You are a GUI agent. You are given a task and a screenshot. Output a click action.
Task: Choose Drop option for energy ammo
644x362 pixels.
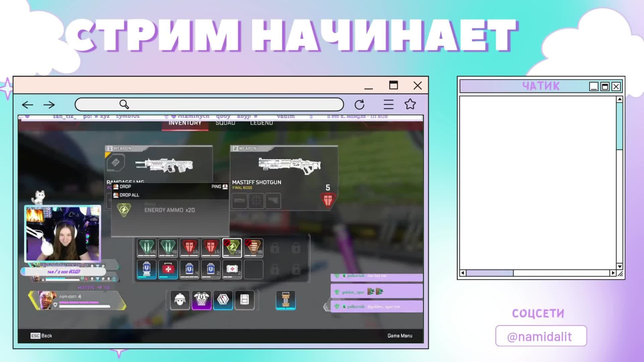point(125,187)
